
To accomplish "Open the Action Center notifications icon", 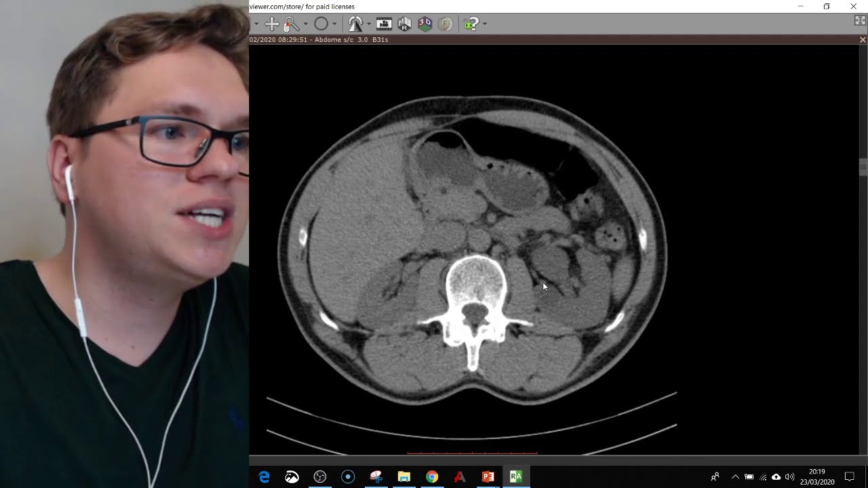I will (850, 477).
